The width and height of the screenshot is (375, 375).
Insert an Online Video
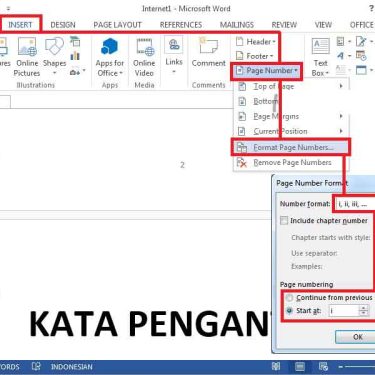coord(144,57)
